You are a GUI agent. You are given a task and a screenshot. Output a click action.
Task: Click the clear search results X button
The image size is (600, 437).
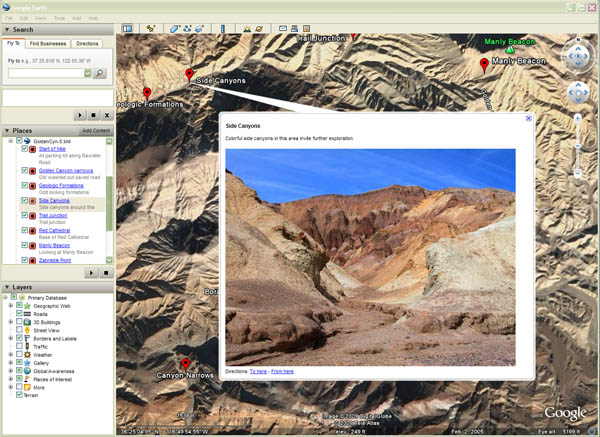tap(107, 115)
